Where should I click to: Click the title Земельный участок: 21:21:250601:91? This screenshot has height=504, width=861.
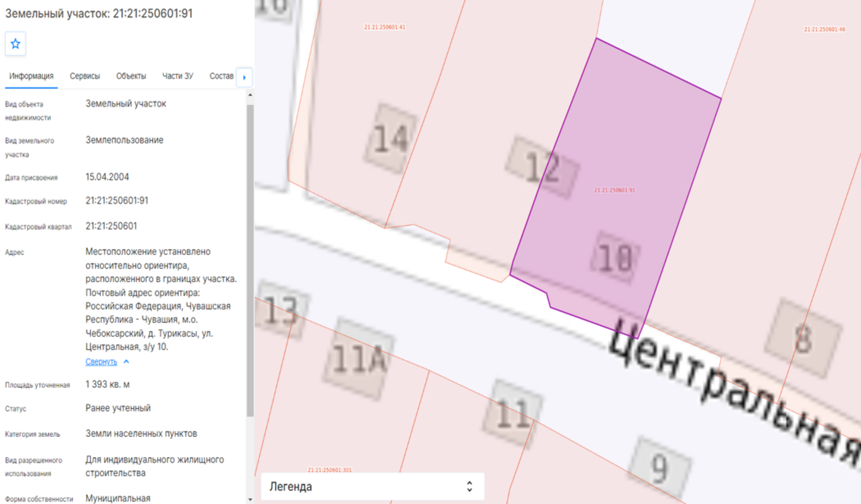point(99,14)
